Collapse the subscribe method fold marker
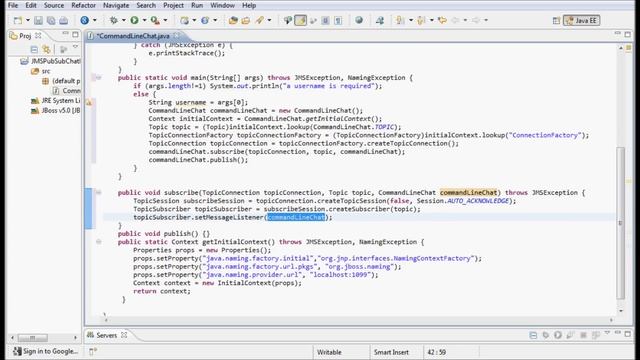The height and width of the screenshot is (360, 640). [98, 192]
